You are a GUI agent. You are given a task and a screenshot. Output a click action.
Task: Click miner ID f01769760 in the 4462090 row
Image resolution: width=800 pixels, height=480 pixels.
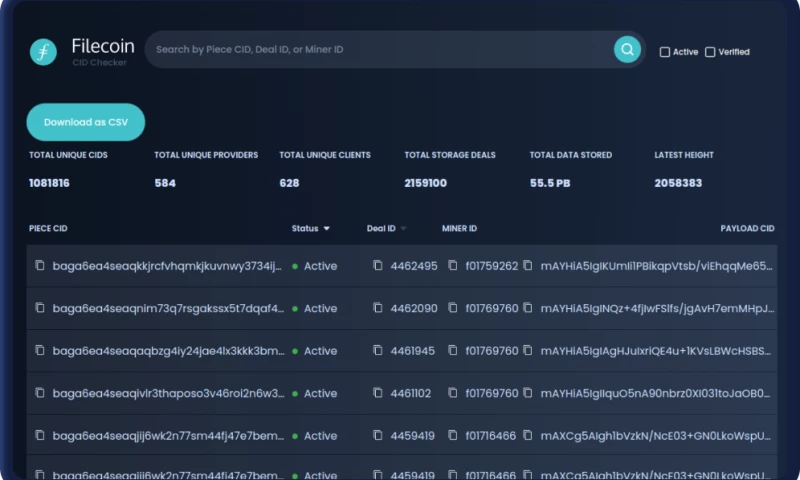pos(491,309)
